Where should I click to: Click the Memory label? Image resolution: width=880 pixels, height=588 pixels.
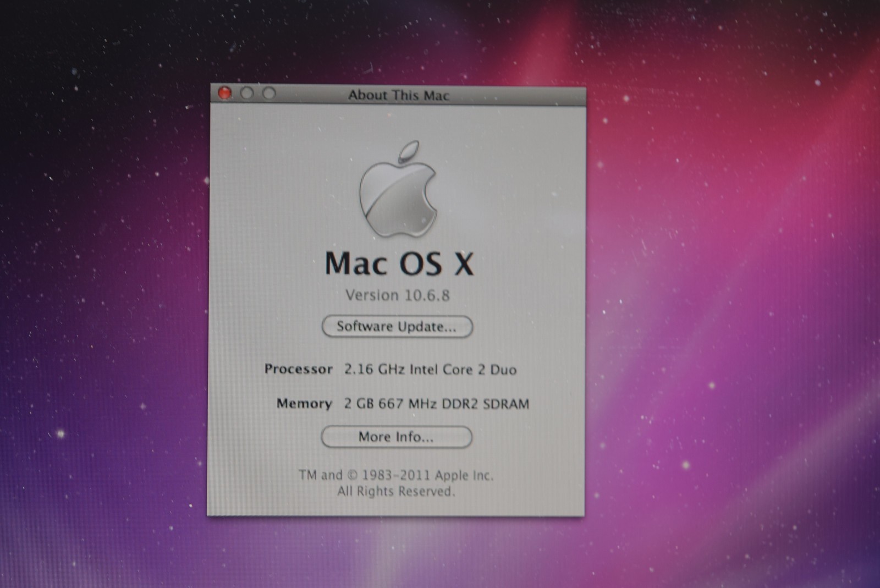coord(304,404)
